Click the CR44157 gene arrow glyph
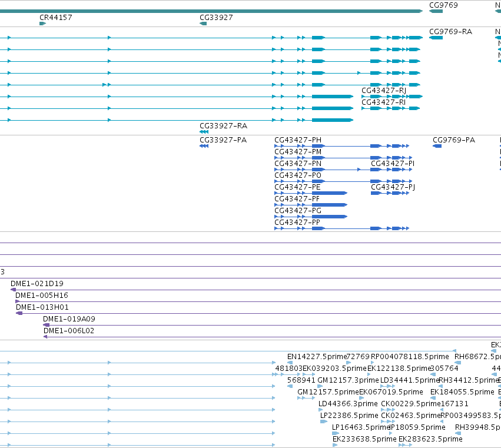 tap(43, 24)
